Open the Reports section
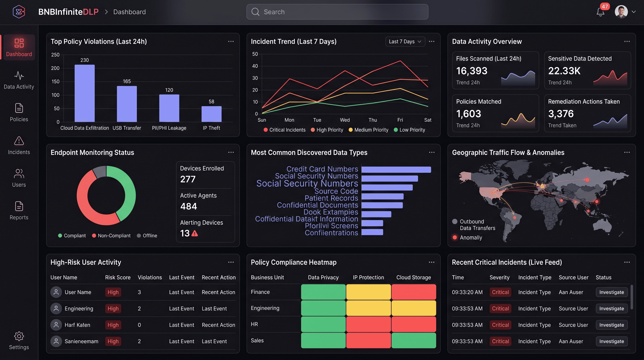 click(x=19, y=210)
